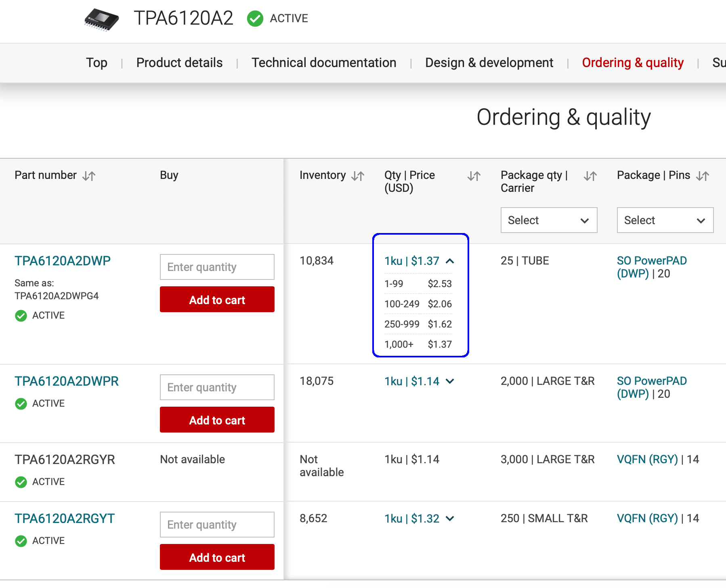This screenshot has height=588, width=726.
Task: Select the 100-249 $2.06 price tier row
Action: [418, 304]
